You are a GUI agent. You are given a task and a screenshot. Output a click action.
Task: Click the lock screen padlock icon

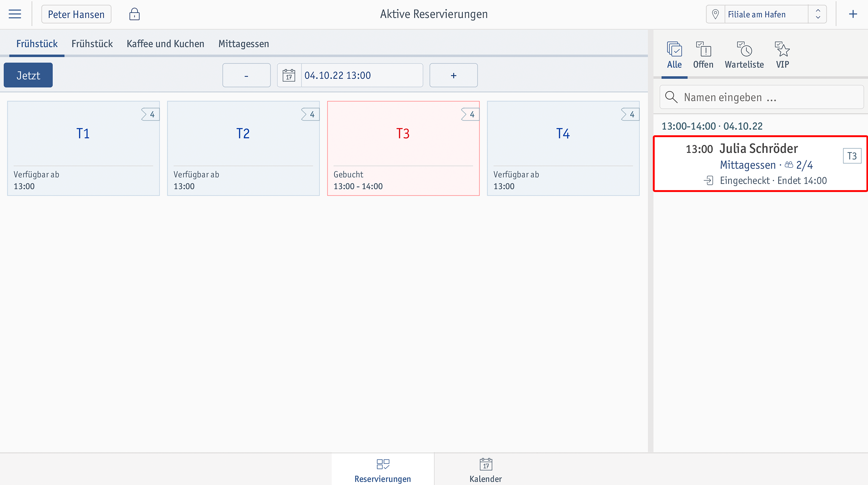point(134,14)
